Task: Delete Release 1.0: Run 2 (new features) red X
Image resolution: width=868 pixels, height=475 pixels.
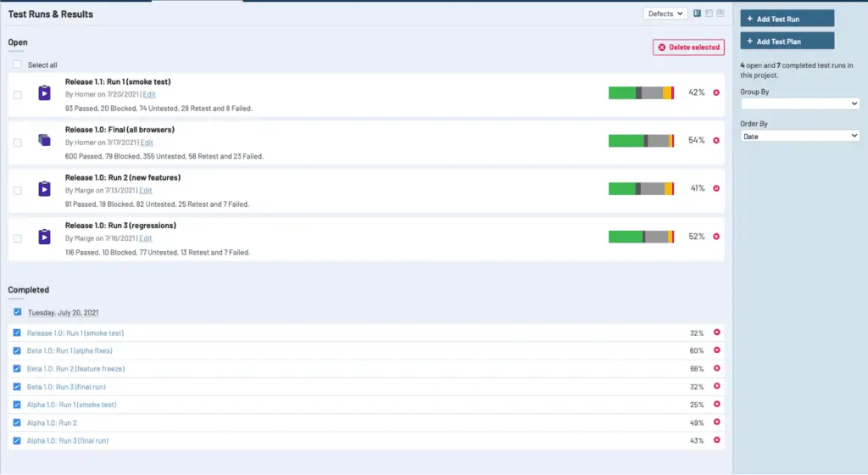Action: click(716, 188)
